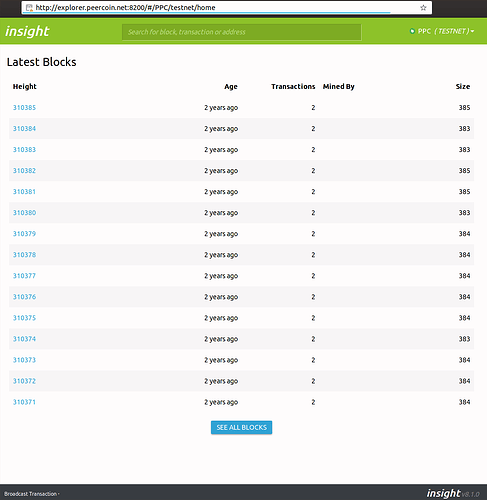Bookmark page with the star icon

click(x=423, y=8)
